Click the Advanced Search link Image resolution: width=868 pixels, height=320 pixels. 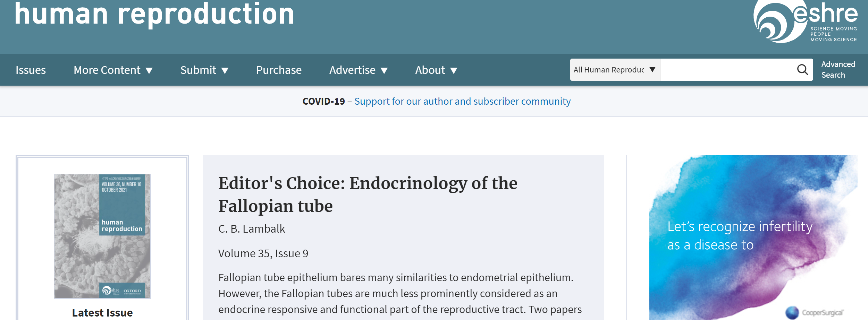click(838, 70)
